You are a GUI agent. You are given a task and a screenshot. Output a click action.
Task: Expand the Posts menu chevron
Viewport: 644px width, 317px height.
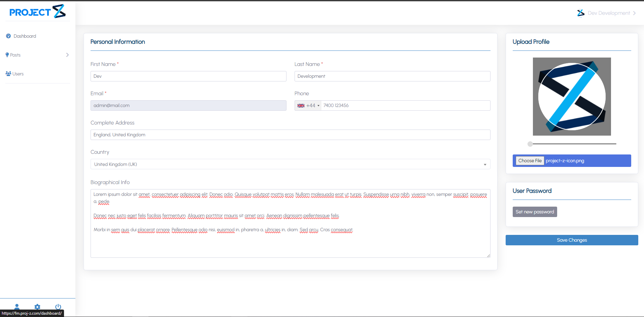click(67, 55)
